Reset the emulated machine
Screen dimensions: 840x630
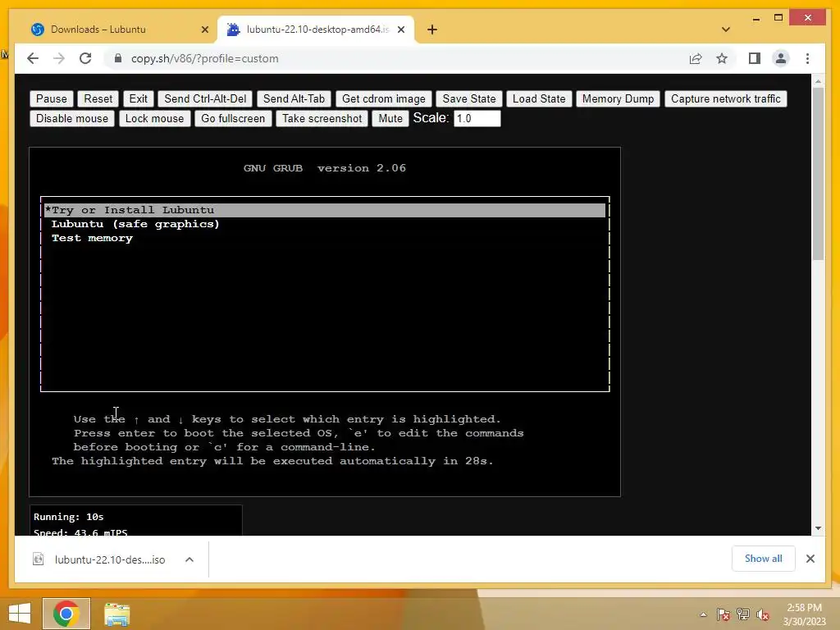[98, 98]
